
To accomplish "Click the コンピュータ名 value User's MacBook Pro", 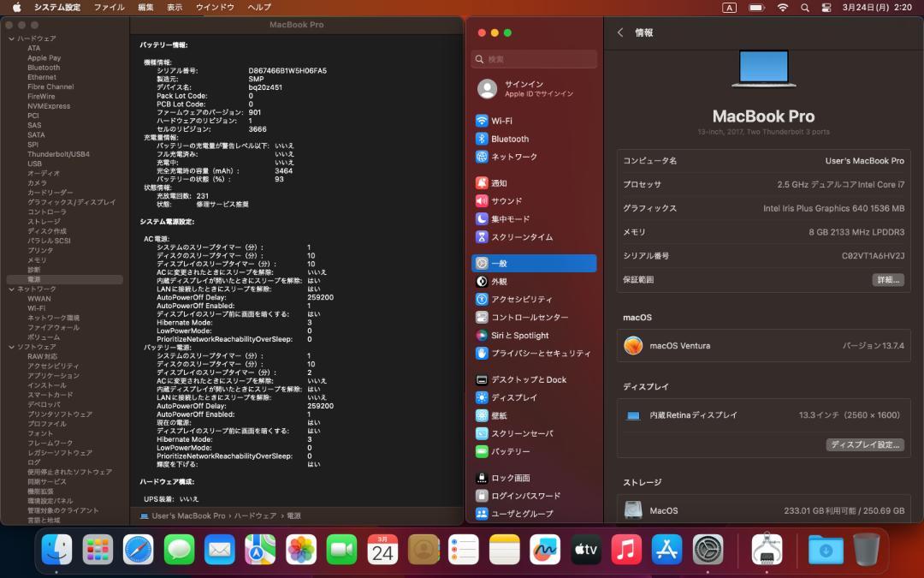I will tap(864, 161).
